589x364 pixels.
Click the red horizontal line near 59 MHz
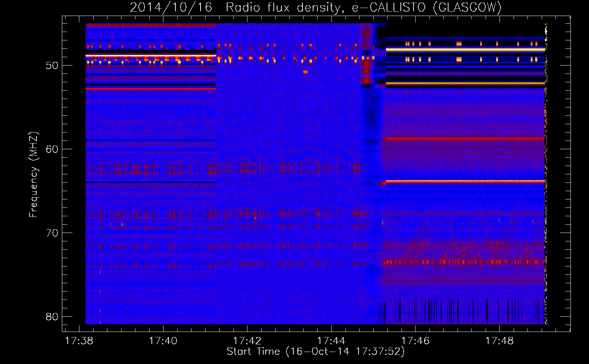[x=465, y=139]
